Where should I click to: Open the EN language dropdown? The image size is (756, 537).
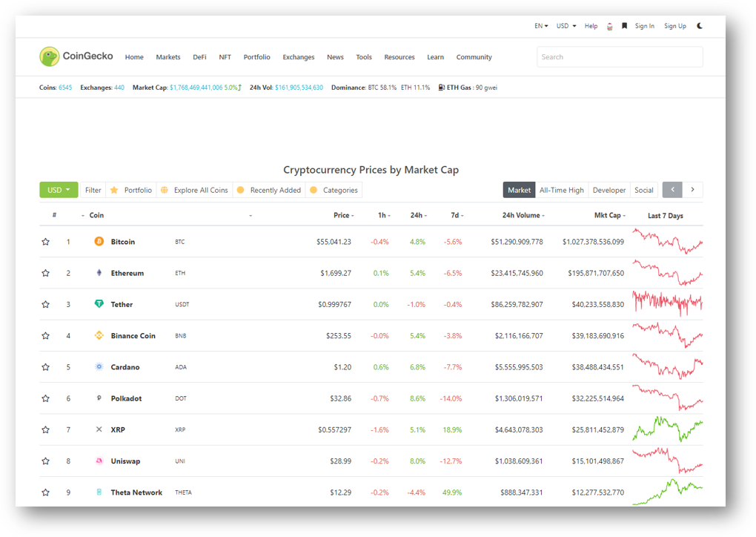pyautogui.click(x=541, y=26)
